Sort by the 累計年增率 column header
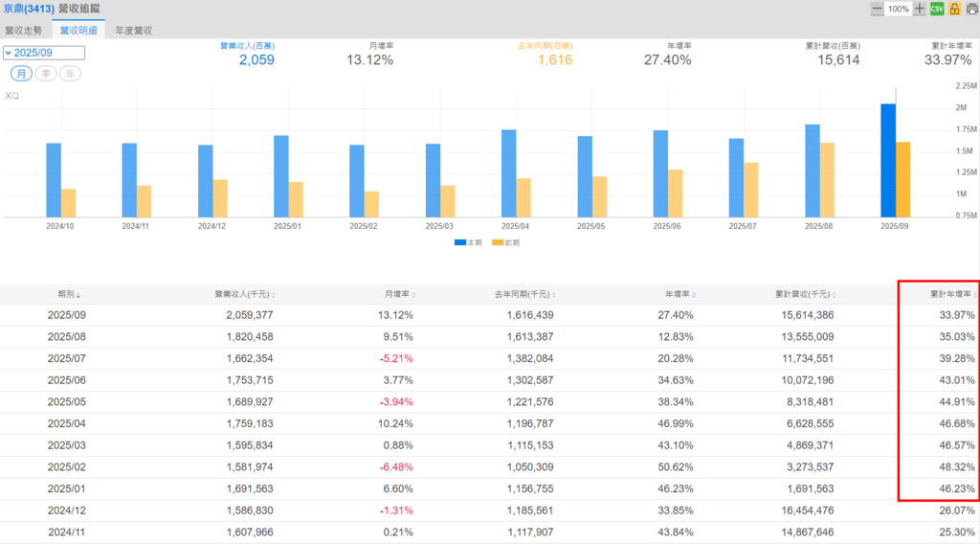The width and height of the screenshot is (980, 544). 953,294
